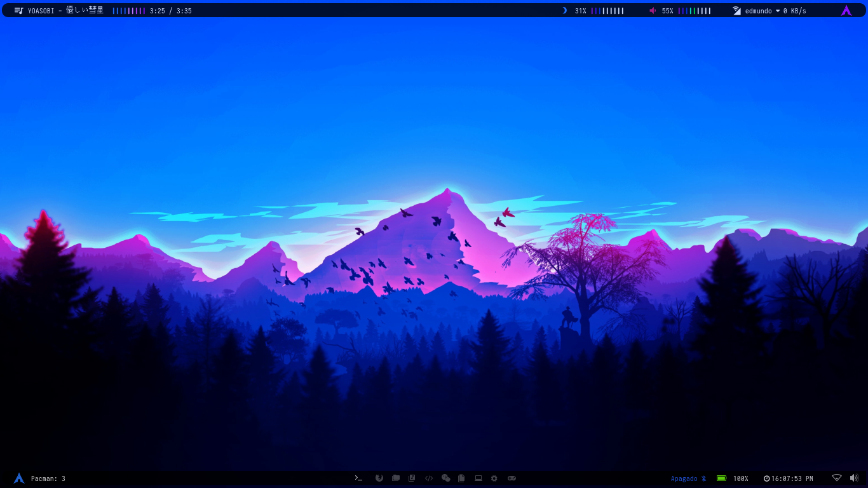Adjust the brightness bar at 31%
The height and width of the screenshot is (488, 868).
coord(607,11)
